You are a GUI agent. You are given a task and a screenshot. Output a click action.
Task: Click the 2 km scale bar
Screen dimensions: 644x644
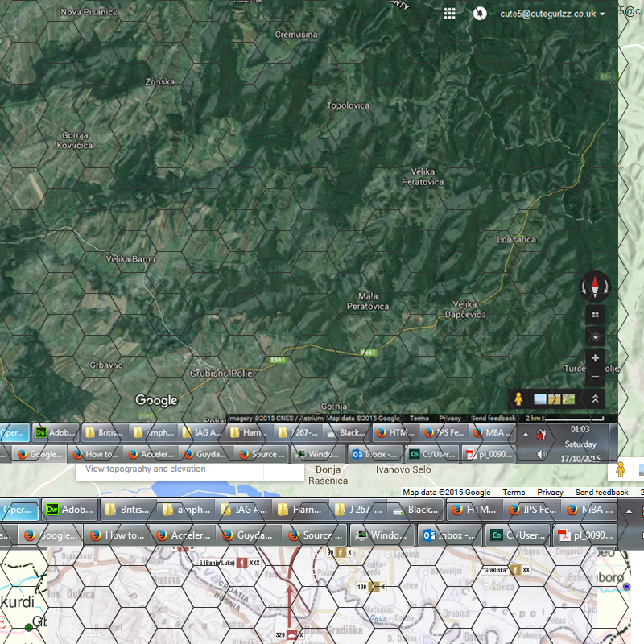[x=565, y=418]
